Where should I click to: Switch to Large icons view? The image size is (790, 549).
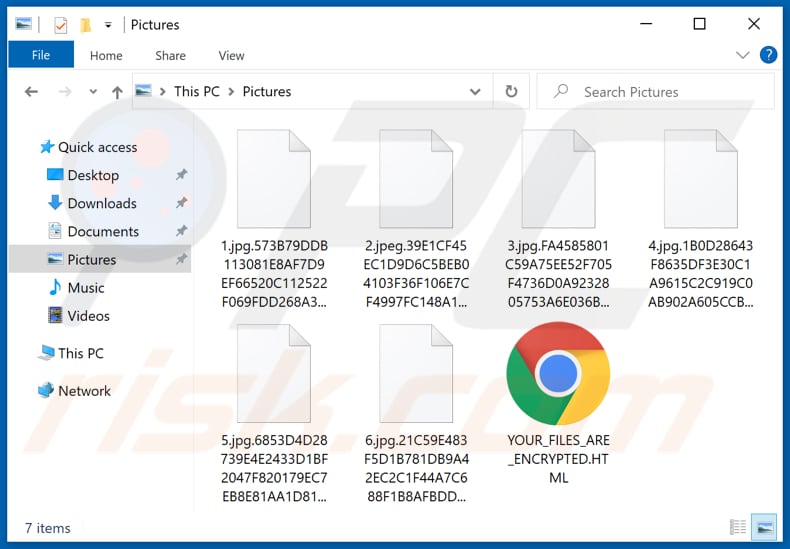click(x=763, y=527)
